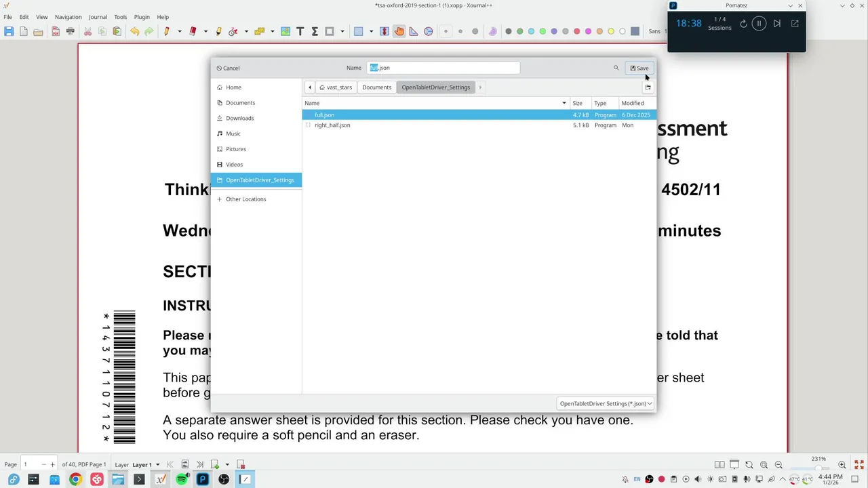Open the LaTeX math (sigma) tool
This screenshot has height=488, width=868.
(x=315, y=31)
